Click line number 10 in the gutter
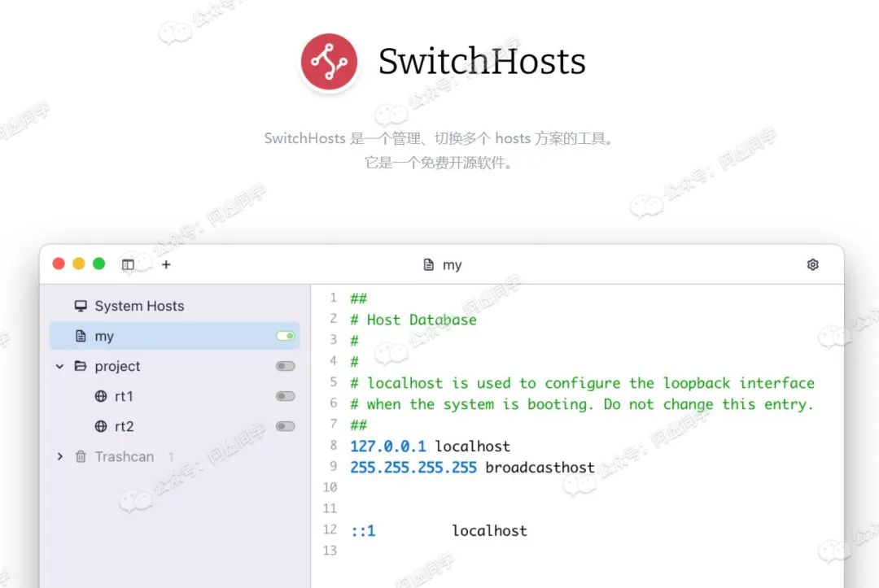Screen dimensions: 879x588 (x=330, y=487)
